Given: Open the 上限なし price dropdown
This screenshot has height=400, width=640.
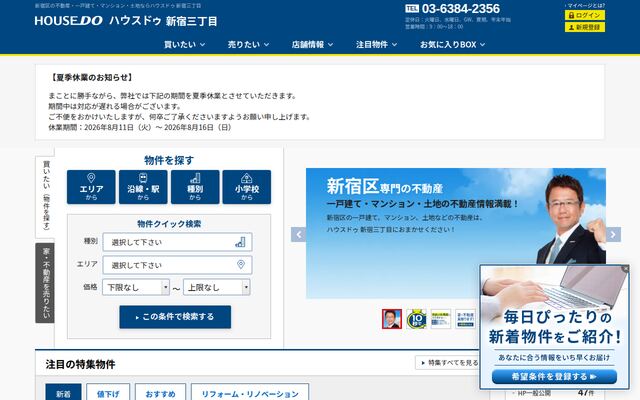Looking at the screenshot, I should pos(217,287).
